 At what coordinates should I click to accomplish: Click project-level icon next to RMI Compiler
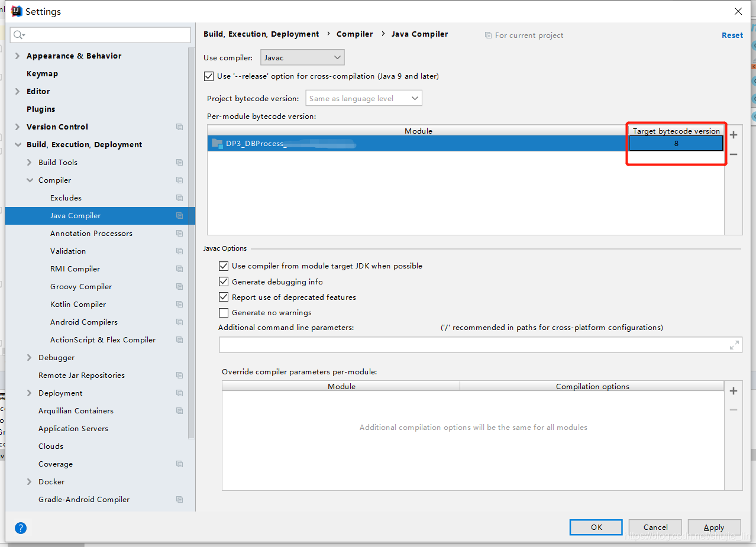click(x=179, y=268)
